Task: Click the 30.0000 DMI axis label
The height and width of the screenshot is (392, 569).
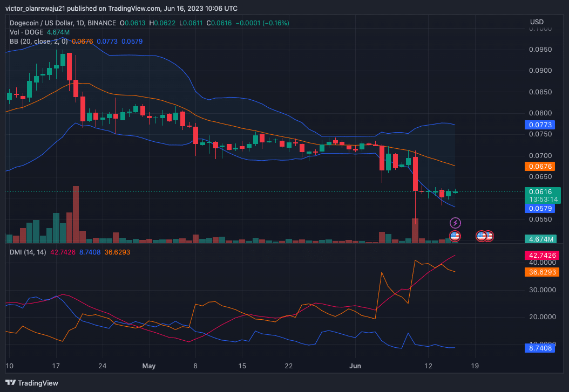Action: click(542, 290)
